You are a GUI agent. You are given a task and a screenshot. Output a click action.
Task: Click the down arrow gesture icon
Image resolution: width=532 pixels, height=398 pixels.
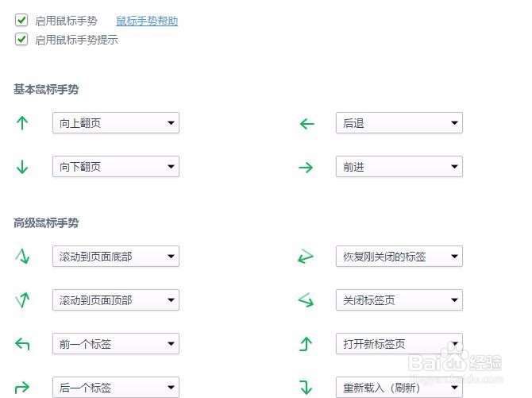[x=22, y=167]
